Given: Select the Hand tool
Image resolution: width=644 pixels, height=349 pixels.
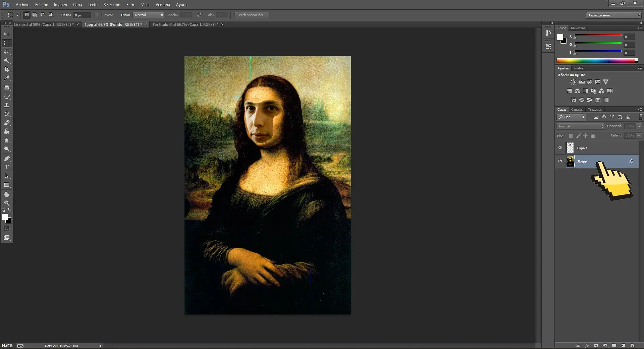Looking at the screenshot, I should coord(7,194).
